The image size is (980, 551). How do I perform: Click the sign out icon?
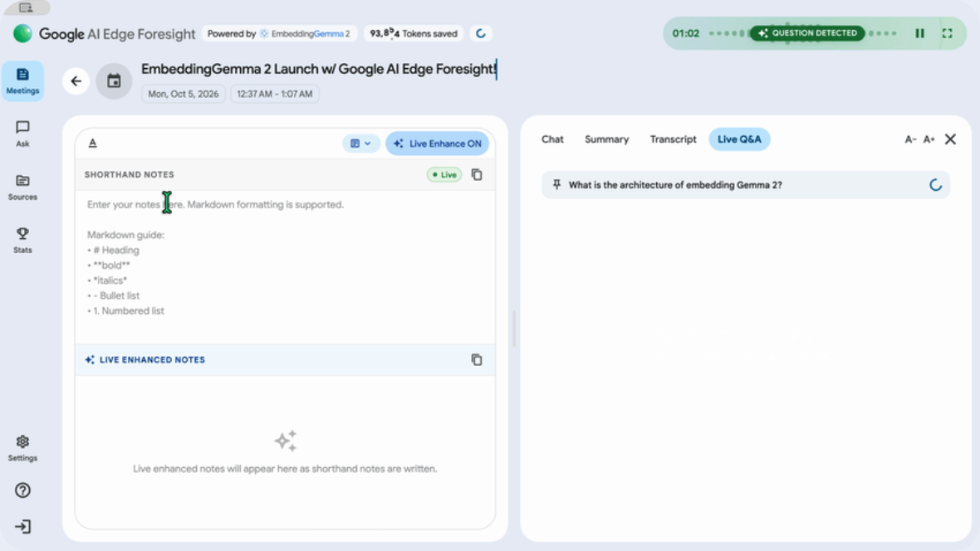coord(22,527)
